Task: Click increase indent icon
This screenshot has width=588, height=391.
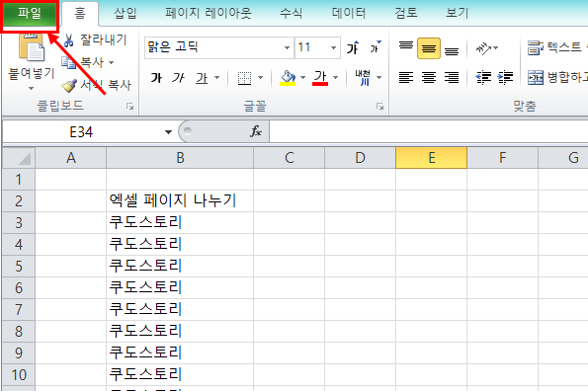Action: point(506,78)
